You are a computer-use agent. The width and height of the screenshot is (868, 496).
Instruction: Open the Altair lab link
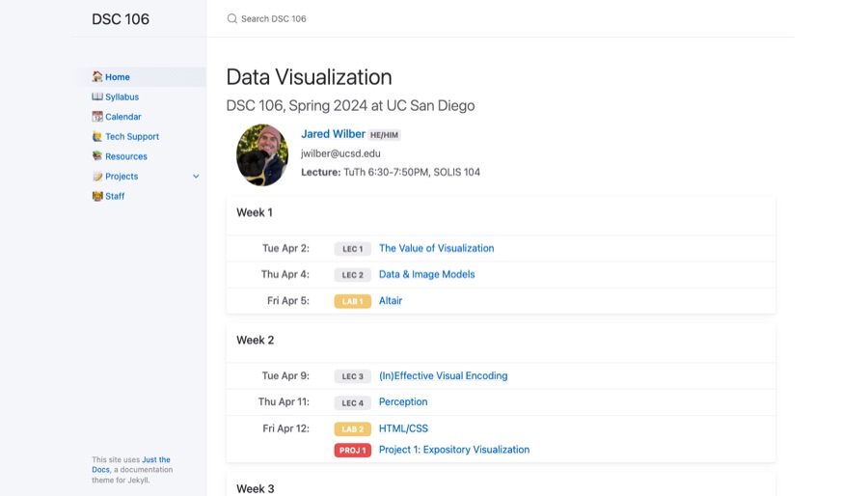[x=391, y=300]
